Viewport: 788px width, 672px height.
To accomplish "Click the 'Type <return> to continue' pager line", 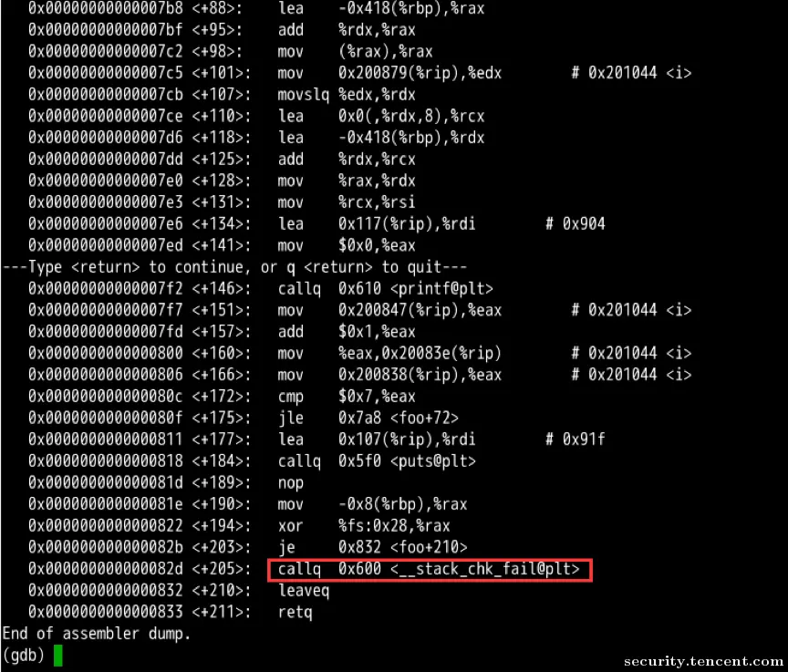I will (x=234, y=267).
